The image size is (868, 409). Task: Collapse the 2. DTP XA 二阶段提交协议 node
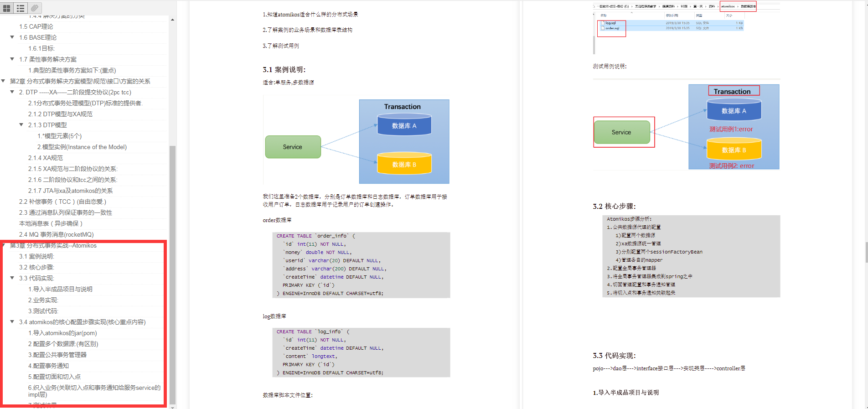point(12,92)
